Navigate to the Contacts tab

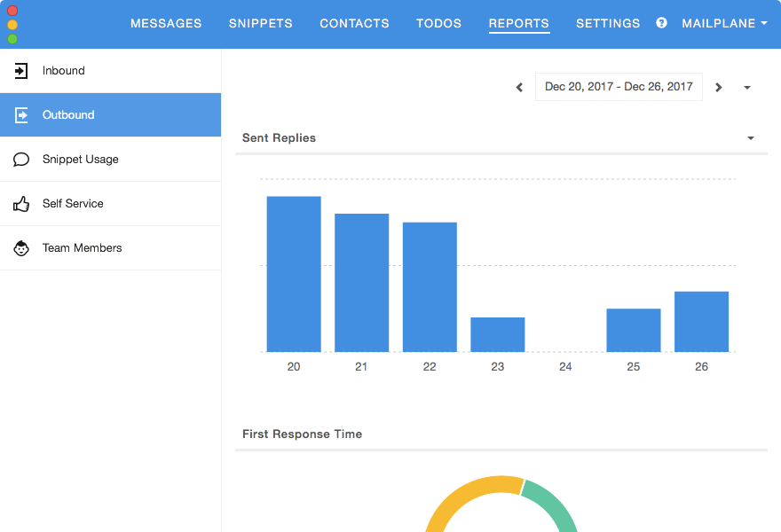click(x=354, y=24)
